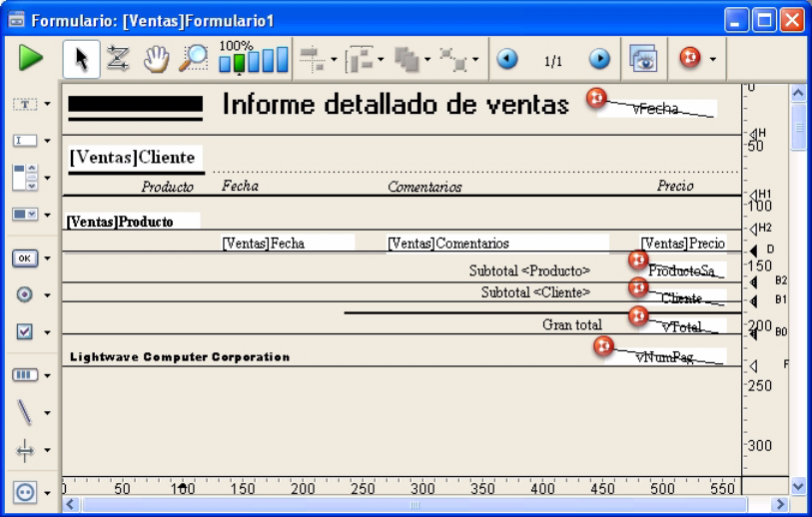Select the magnifying glass zoom tool
This screenshot has width=812, height=517.
(x=191, y=60)
